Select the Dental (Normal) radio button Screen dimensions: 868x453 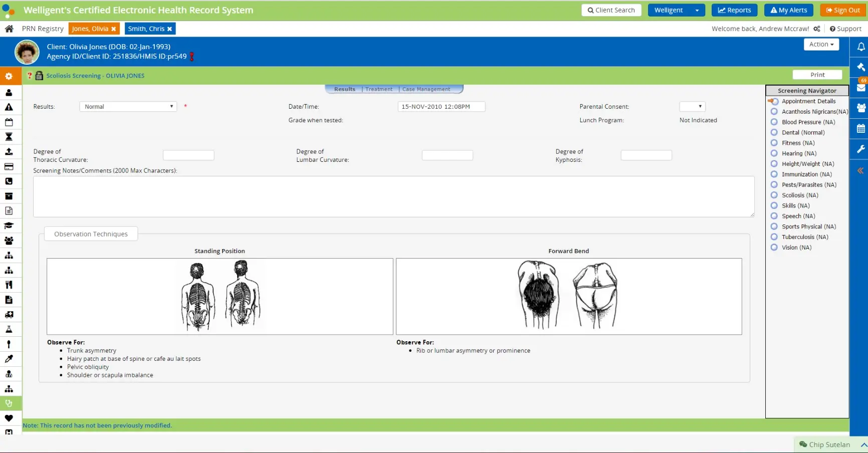click(774, 132)
